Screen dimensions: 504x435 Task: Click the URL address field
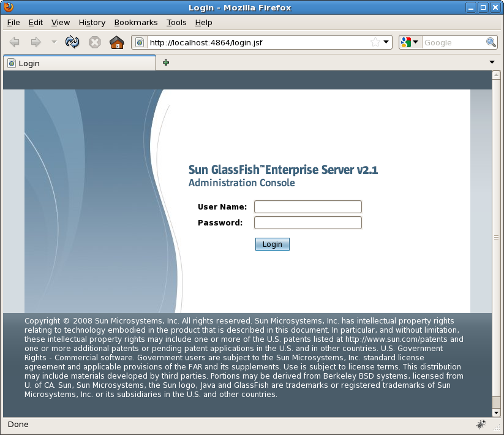(x=259, y=42)
